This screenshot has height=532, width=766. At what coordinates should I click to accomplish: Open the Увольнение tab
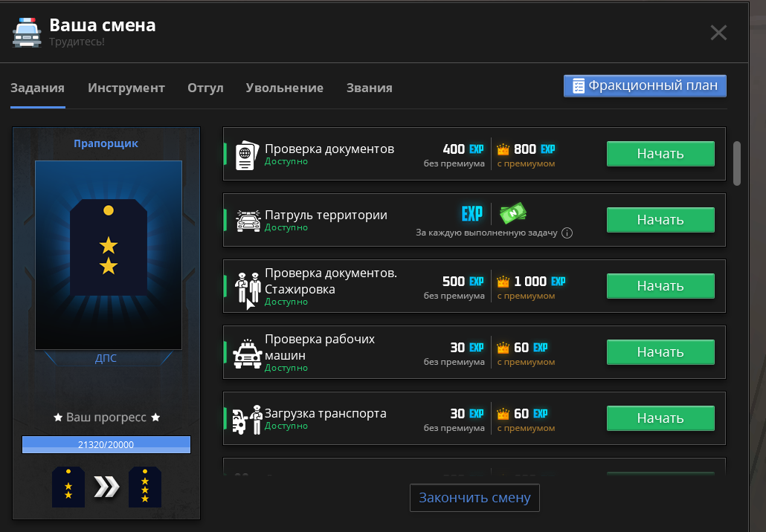(x=284, y=88)
